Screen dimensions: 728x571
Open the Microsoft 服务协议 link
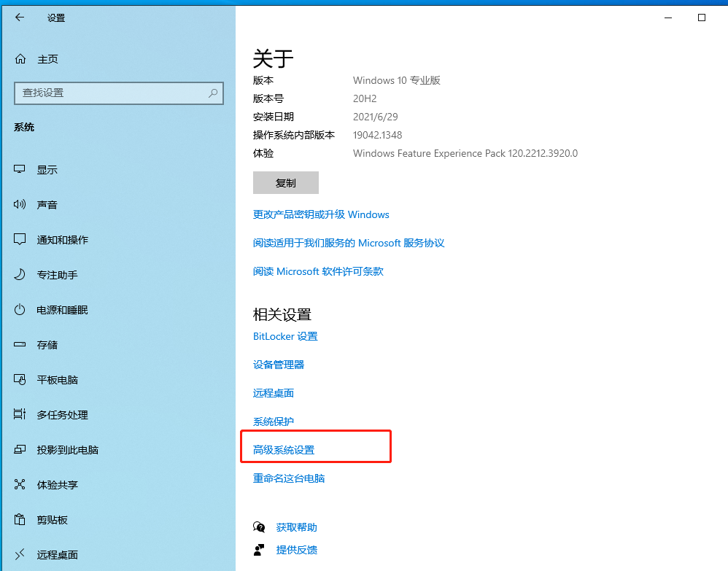349,243
